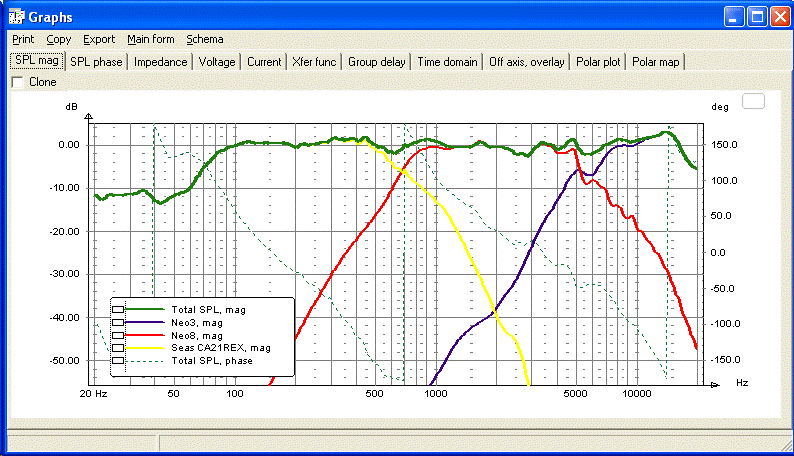Switch to the SPL phase tab
The image size is (794, 456).
[96, 62]
